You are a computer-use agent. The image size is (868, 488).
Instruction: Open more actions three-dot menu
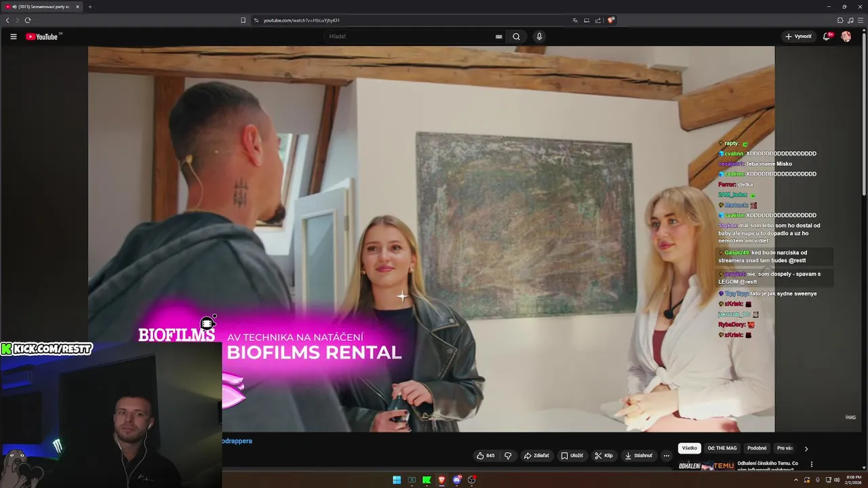667,455
